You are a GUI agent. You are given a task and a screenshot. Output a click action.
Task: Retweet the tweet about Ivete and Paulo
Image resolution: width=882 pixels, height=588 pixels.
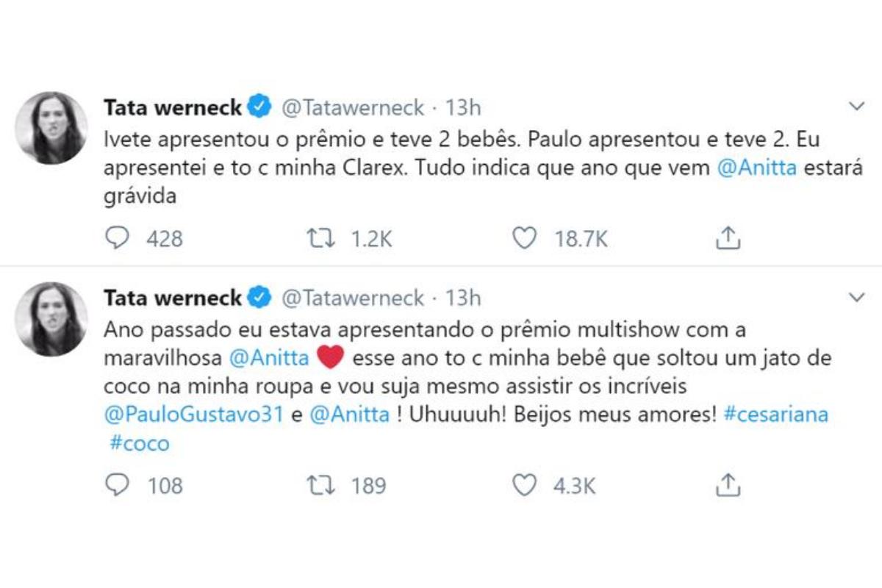point(321,238)
